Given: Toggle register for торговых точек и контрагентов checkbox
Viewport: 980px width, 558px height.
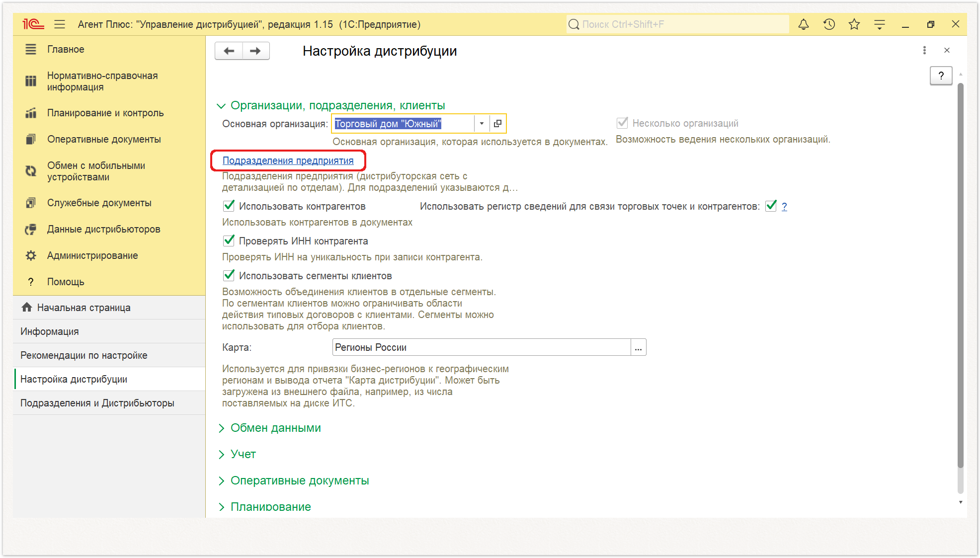Looking at the screenshot, I should coord(771,206).
